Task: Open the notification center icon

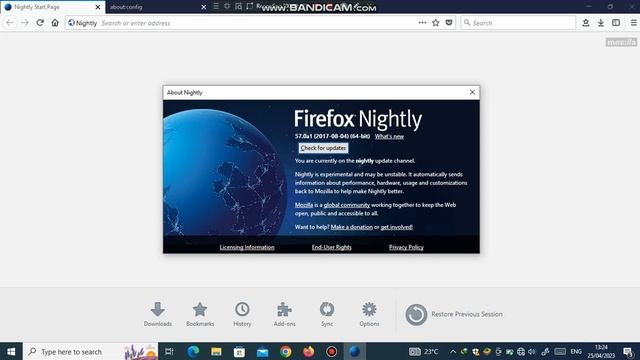Action: (629, 351)
